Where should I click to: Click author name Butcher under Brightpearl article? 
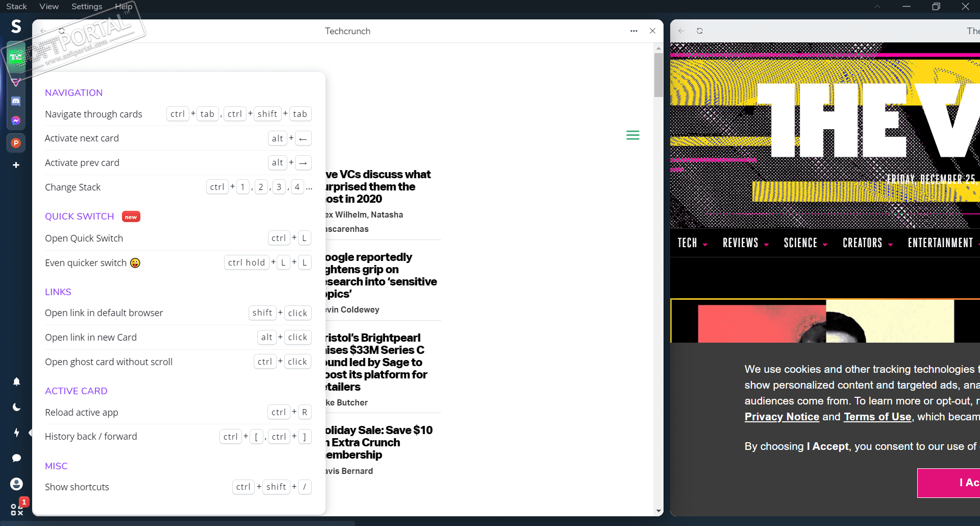351,403
